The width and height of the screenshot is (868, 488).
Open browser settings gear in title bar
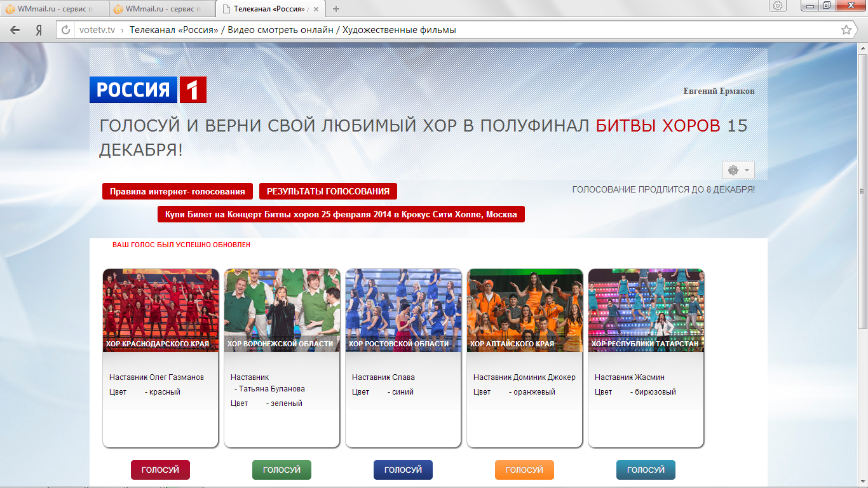(x=777, y=6)
